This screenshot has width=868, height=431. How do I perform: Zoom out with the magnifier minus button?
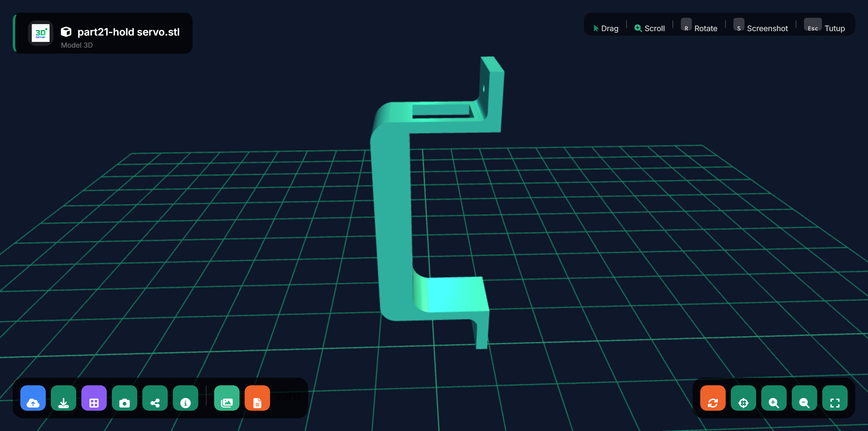tap(804, 398)
